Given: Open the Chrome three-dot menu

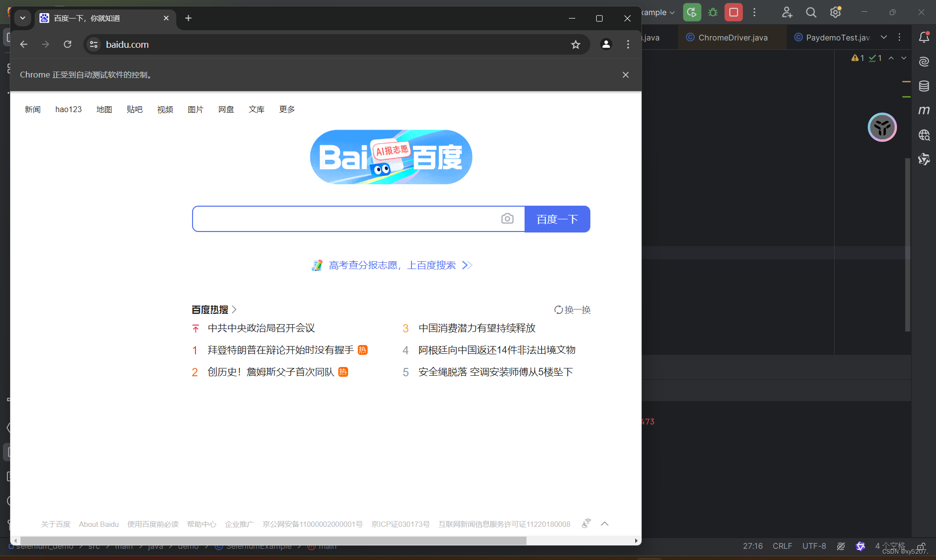Looking at the screenshot, I should [x=628, y=44].
